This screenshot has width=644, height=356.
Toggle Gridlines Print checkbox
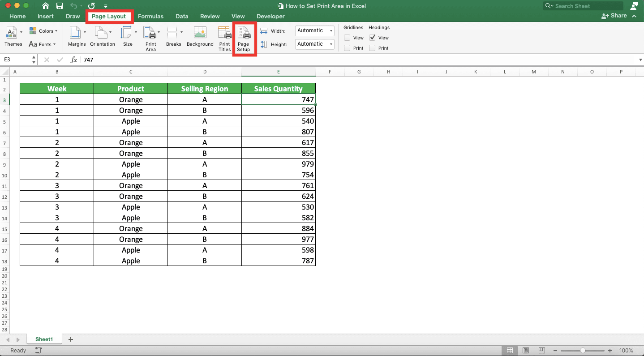pos(347,48)
